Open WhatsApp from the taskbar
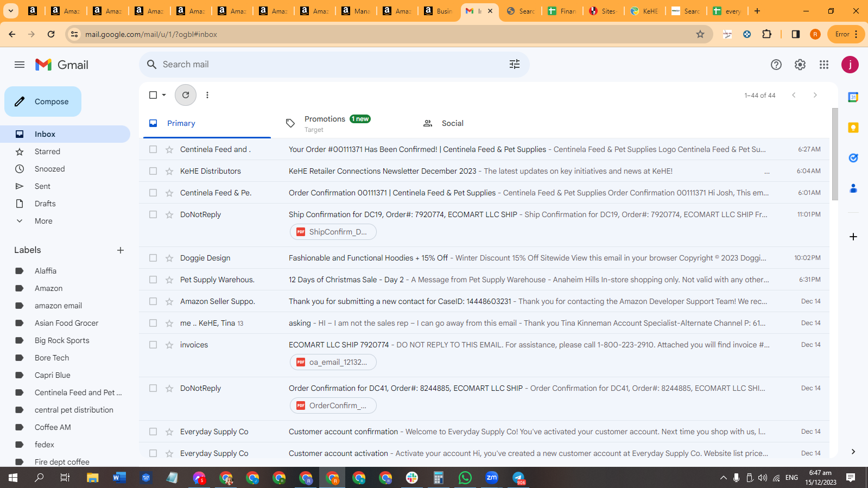868x488 pixels. pos(465,478)
